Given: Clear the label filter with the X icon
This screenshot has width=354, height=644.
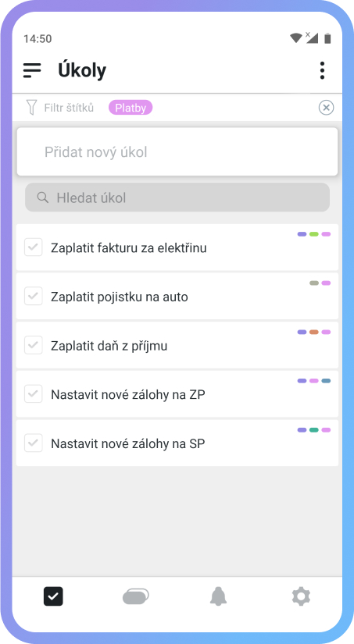Looking at the screenshot, I should pyautogui.click(x=326, y=108).
